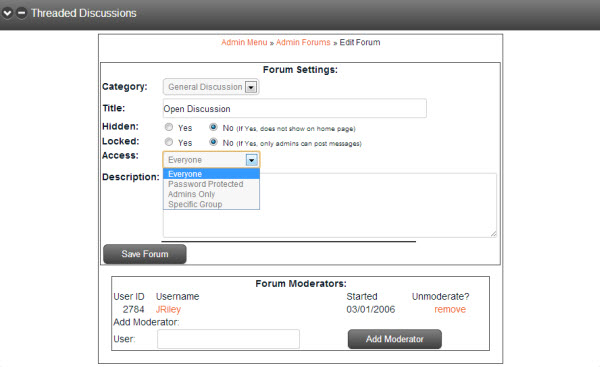Click the Unmoderate? column header

[x=440, y=297]
